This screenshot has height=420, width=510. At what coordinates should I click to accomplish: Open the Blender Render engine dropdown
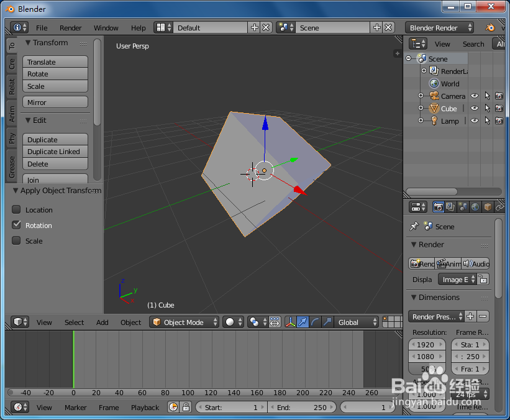pos(439,28)
